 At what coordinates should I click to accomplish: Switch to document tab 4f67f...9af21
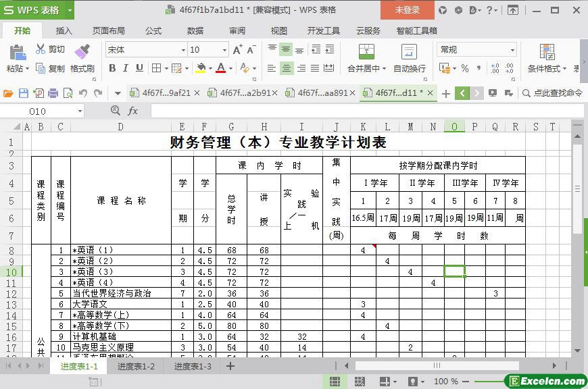[164, 93]
